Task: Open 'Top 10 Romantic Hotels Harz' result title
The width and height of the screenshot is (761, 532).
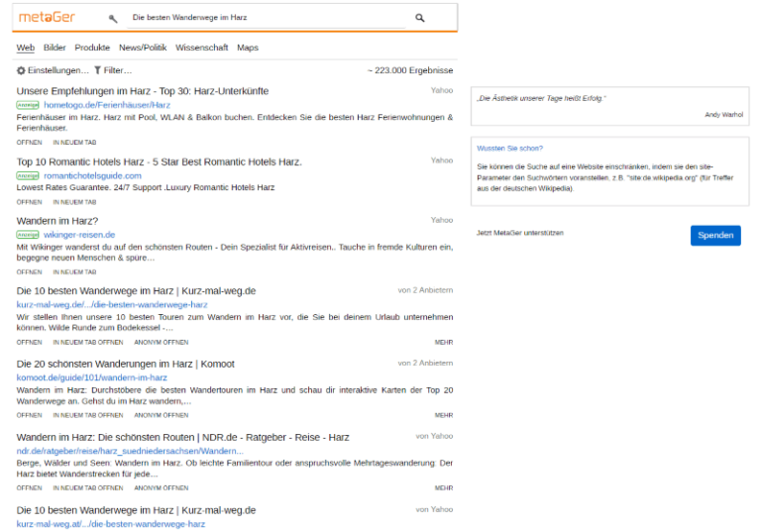Action: click(160, 162)
